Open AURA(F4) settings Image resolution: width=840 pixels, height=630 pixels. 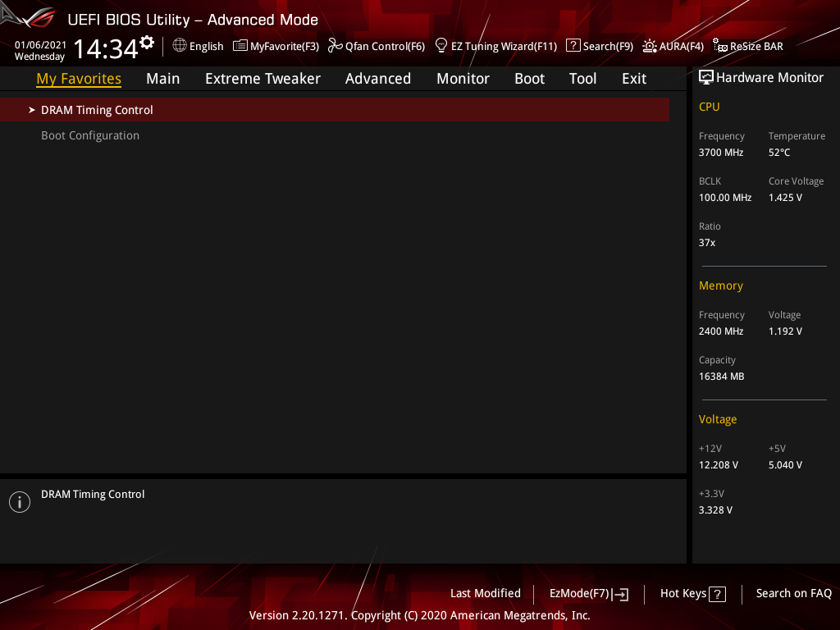coord(682,47)
